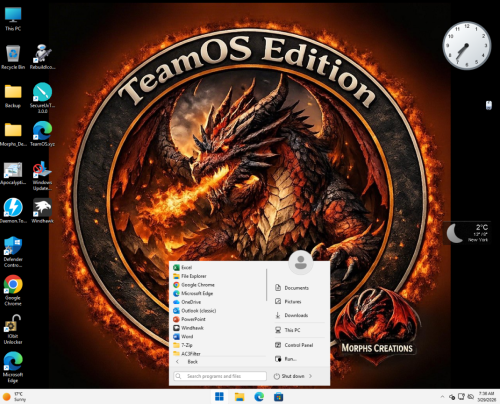Open Control Panel from the start menu
The width and height of the screenshot is (500, 404).
(x=299, y=345)
